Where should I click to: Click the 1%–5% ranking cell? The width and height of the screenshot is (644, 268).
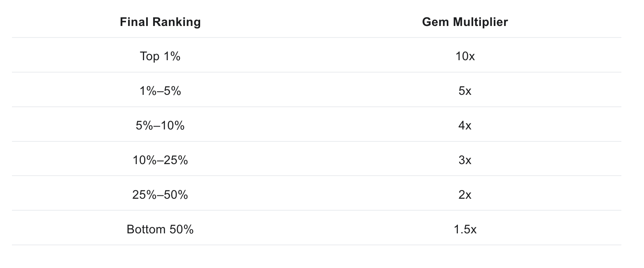tap(160, 90)
